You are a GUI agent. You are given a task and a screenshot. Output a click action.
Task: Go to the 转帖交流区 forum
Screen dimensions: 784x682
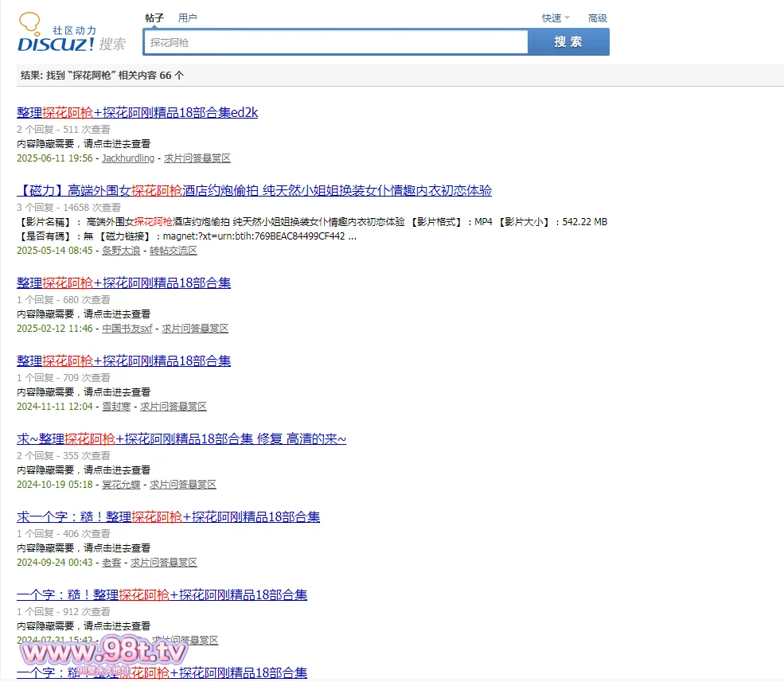174,251
